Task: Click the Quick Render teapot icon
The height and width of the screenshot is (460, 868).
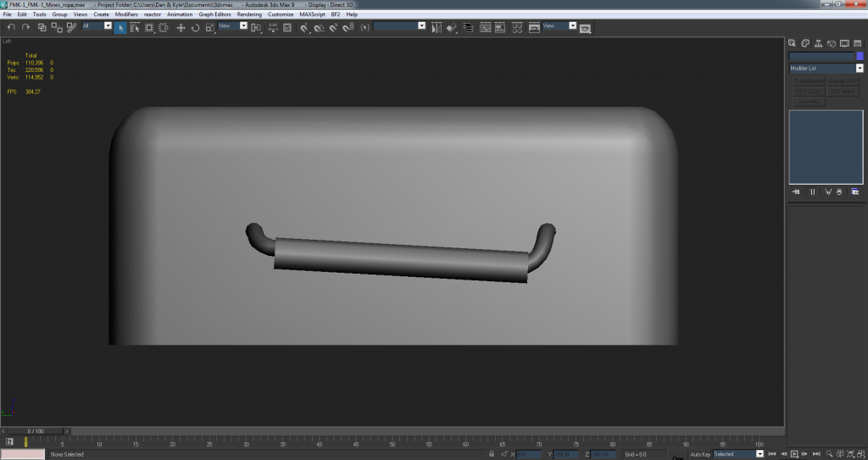Action: [586, 28]
